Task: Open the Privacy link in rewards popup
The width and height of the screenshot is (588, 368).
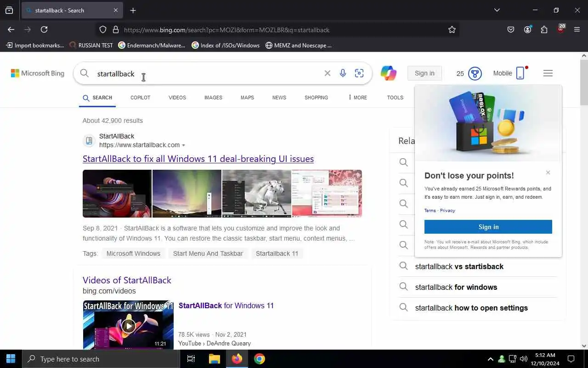Action: 447,211
